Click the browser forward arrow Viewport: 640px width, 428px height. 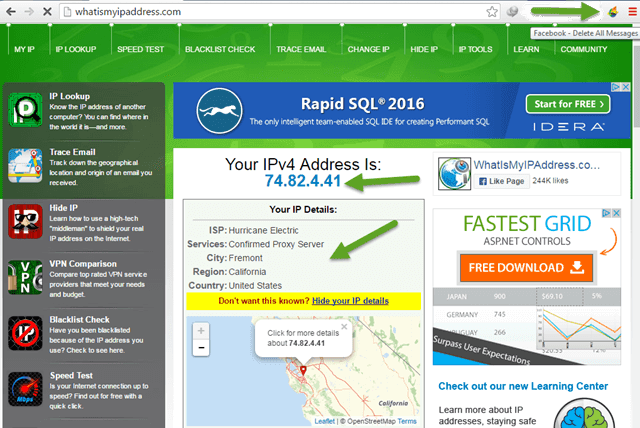pyautogui.click(x=29, y=11)
